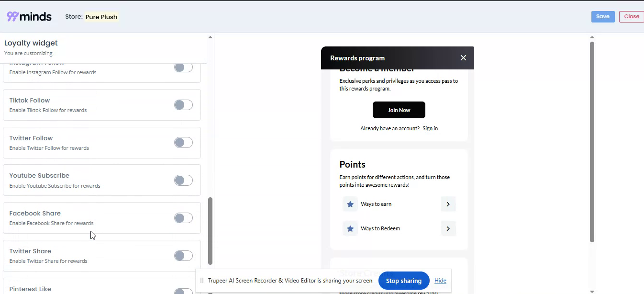Click the Youtube Subscribe label
Screen dimensions: 644x294
tap(39, 175)
